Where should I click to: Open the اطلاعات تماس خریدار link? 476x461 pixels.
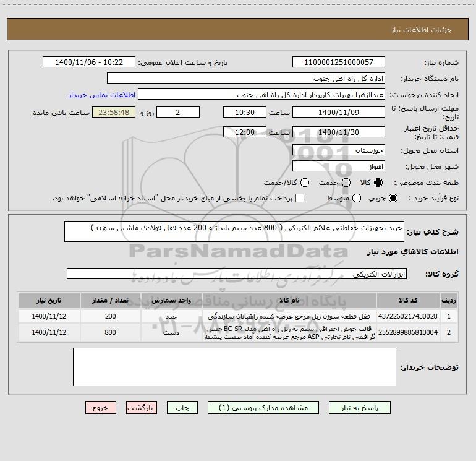pyautogui.click(x=102, y=95)
